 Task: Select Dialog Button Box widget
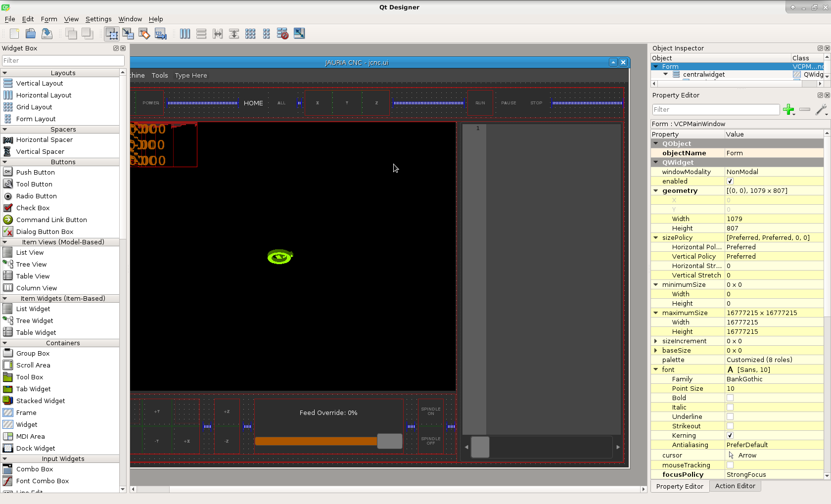[45, 231]
